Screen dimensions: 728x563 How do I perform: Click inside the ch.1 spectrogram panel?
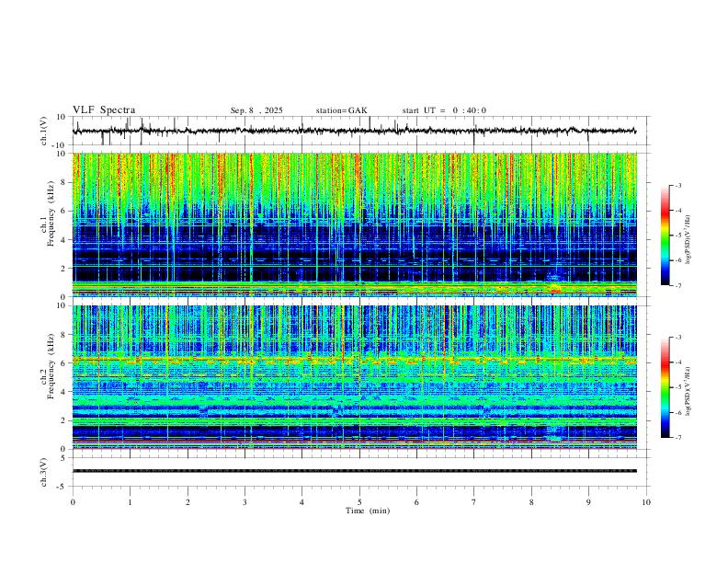click(354, 224)
